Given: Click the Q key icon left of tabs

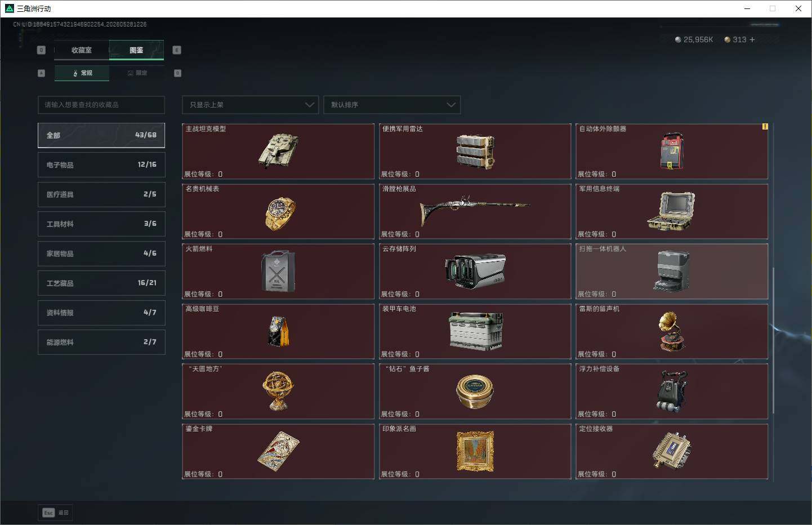Looking at the screenshot, I should pos(41,50).
